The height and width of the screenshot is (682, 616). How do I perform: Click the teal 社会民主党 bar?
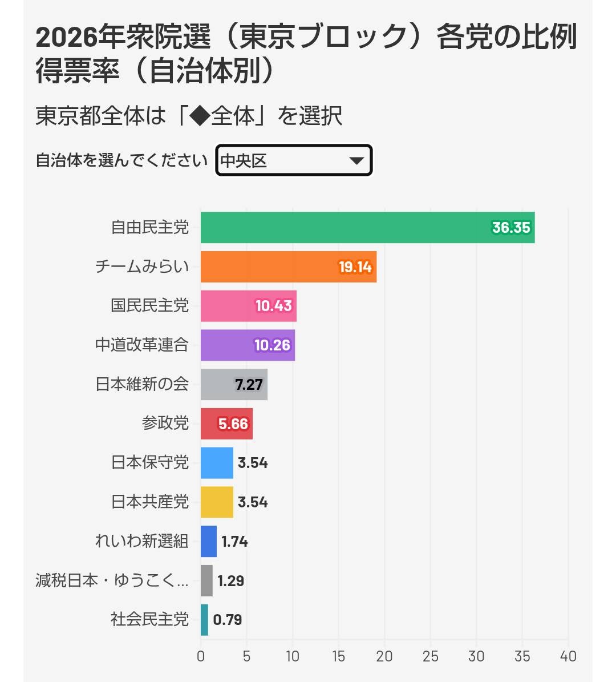[204, 620]
